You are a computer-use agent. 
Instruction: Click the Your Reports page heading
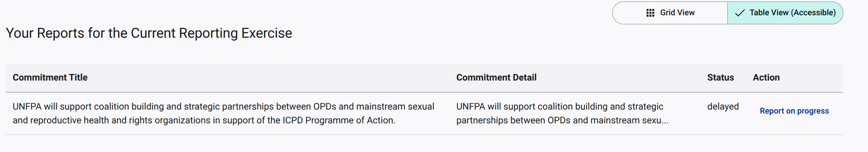pyautogui.click(x=149, y=33)
